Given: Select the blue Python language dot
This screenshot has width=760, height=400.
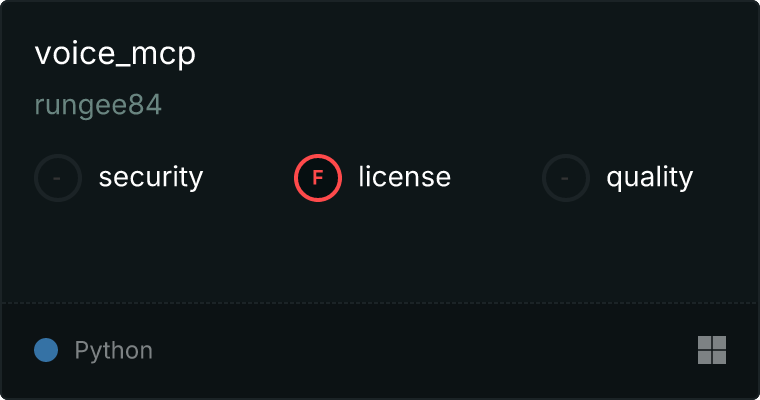Looking at the screenshot, I should [x=46, y=350].
